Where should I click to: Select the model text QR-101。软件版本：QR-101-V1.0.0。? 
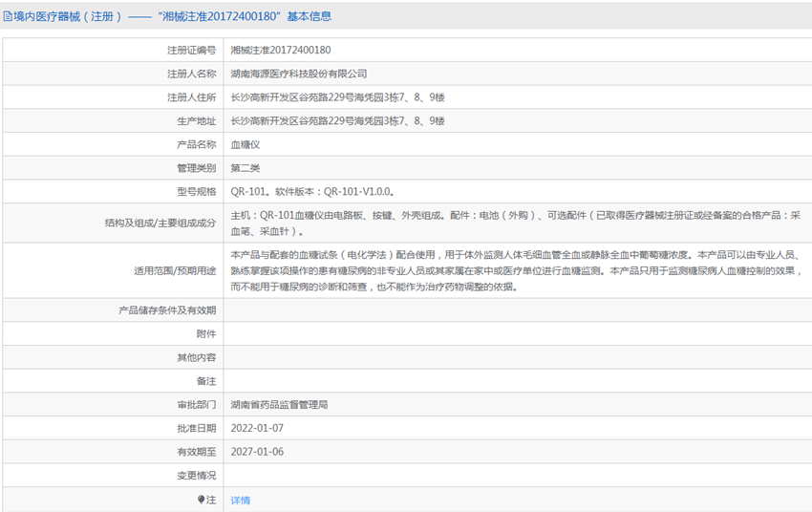(x=313, y=192)
